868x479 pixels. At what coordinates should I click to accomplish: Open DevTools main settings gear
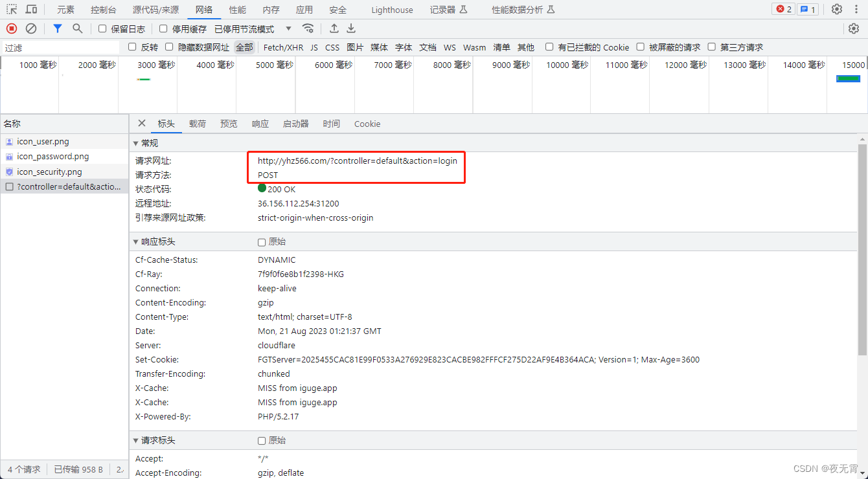tap(837, 9)
